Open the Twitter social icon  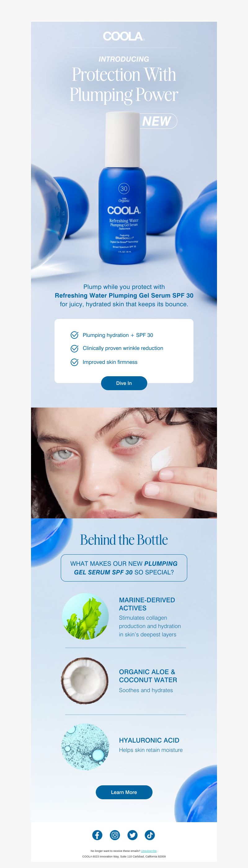132,835
